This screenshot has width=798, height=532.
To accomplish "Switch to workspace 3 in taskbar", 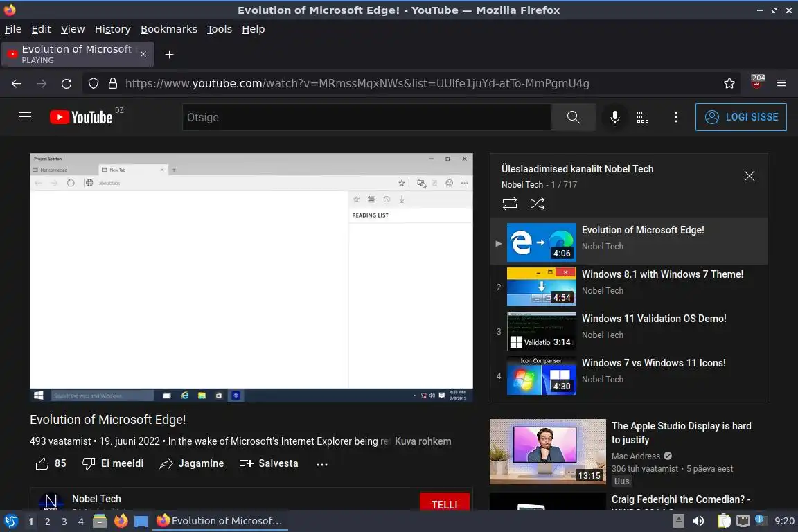I will coord(64,522).
